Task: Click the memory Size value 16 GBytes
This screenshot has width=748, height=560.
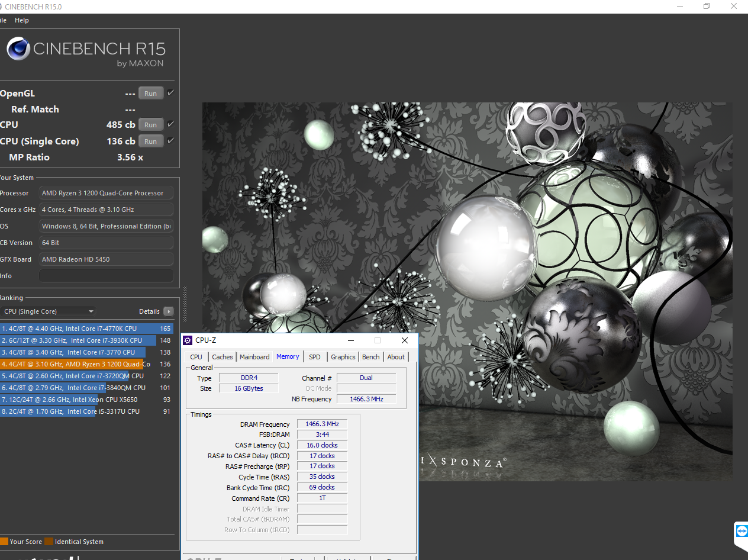Action: (249, 388)
